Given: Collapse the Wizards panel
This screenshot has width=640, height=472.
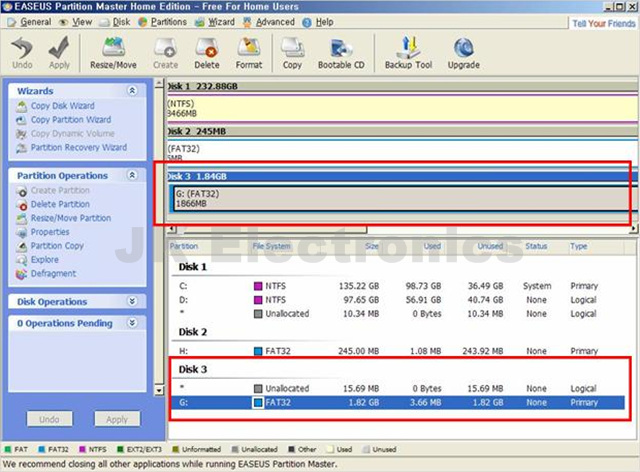Looking at the screenshot, I should pos(132,91).
